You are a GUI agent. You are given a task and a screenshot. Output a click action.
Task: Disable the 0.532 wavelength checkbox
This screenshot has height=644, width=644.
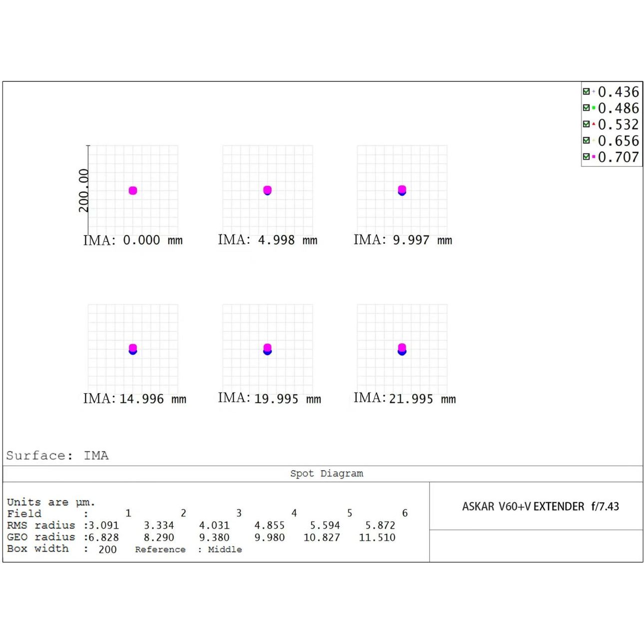pos(586,124)
